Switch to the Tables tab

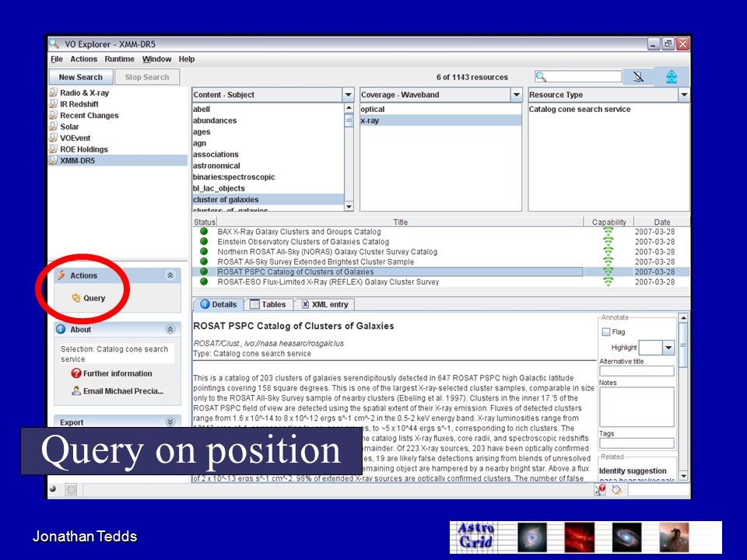[268, 304]
